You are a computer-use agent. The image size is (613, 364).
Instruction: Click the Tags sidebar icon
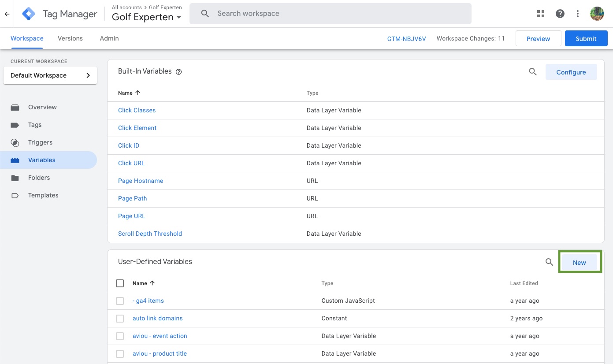(x=15, y=125)
